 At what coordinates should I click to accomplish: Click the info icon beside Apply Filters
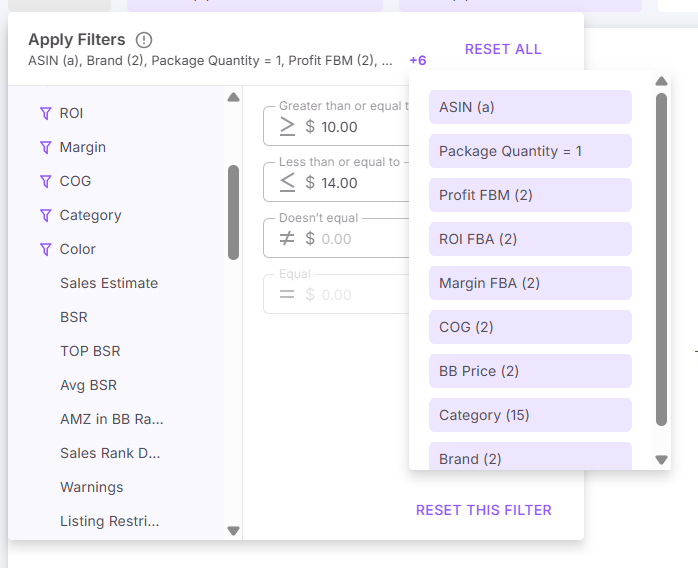(144, 40)
